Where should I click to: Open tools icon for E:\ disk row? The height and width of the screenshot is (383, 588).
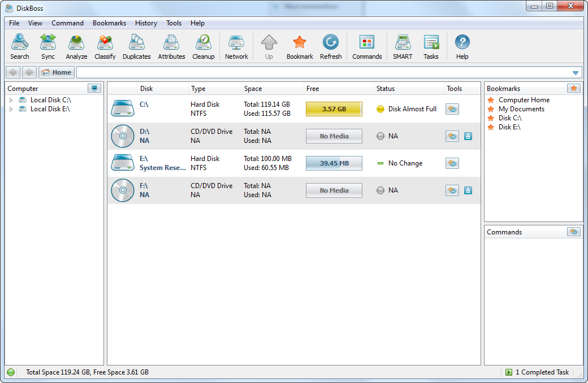(x=452, y=163)
